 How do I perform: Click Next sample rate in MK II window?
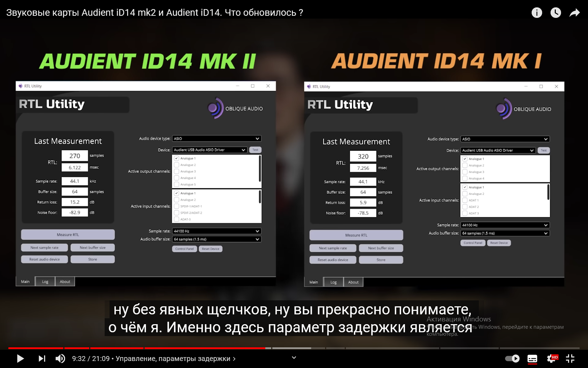tap(44, 247)
